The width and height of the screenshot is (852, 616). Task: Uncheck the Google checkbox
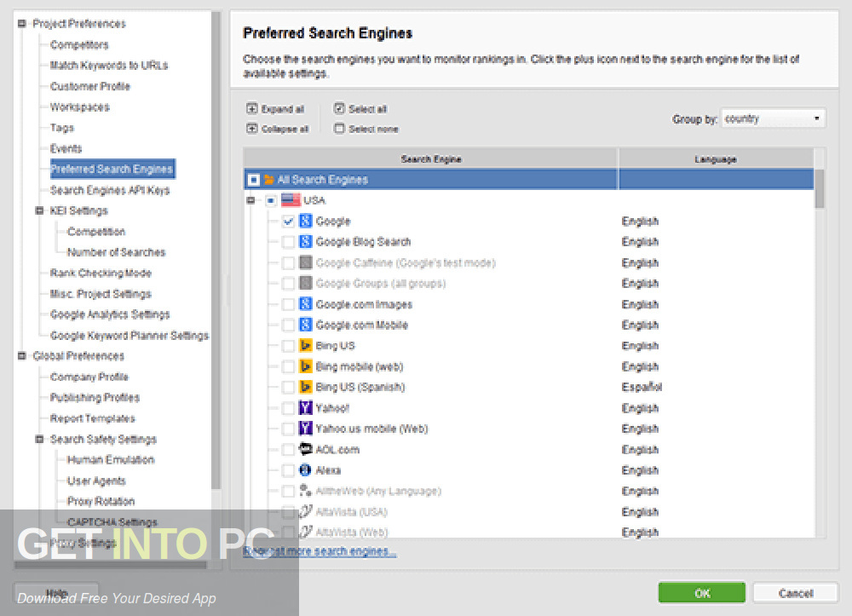pos(288,221)
